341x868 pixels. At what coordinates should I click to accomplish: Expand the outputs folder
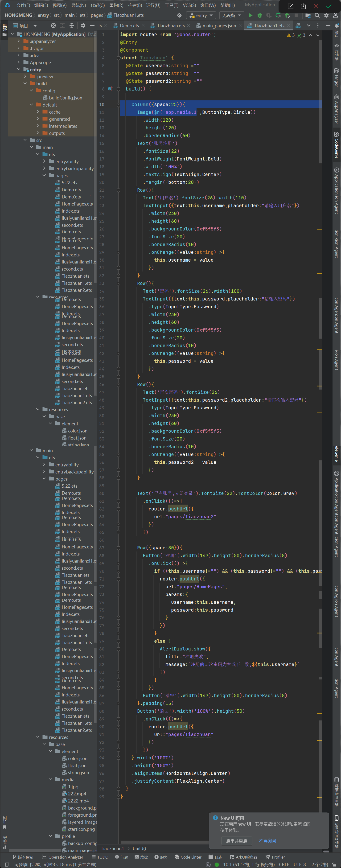(x=38, y=133)
